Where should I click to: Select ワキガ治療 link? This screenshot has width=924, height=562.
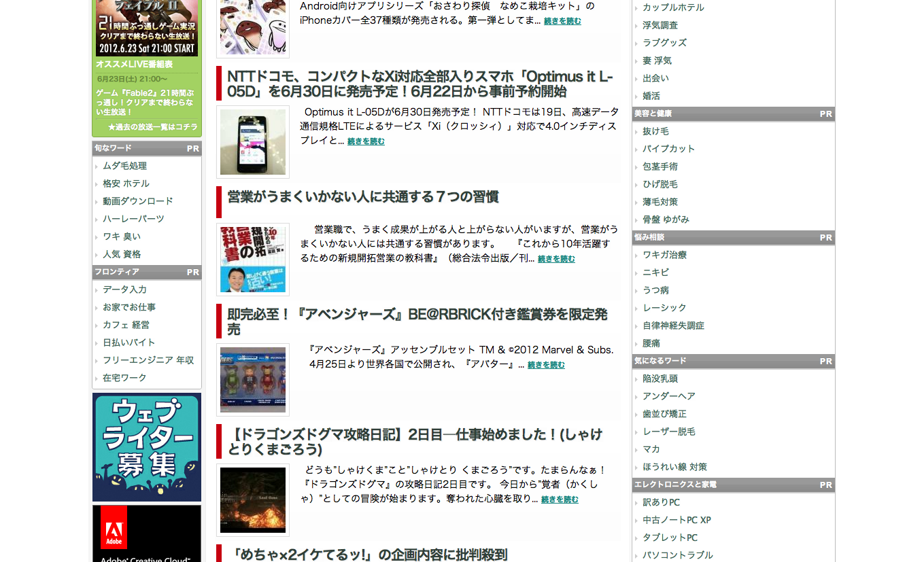click(x=664, y=255)
